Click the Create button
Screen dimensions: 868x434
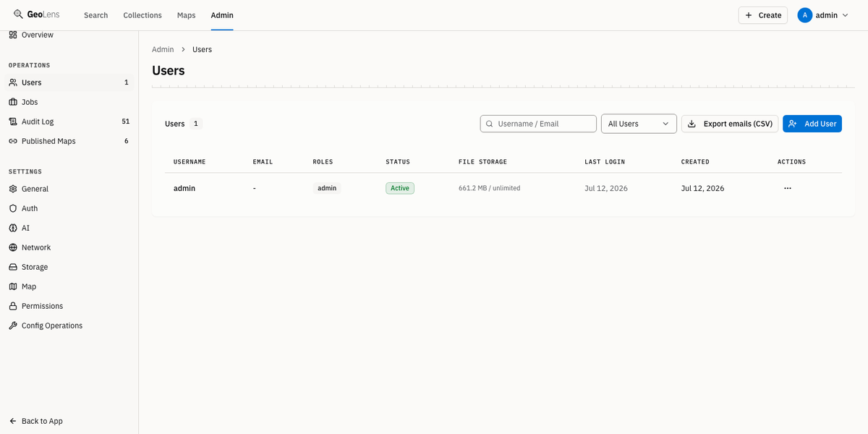tap(763, 15)
